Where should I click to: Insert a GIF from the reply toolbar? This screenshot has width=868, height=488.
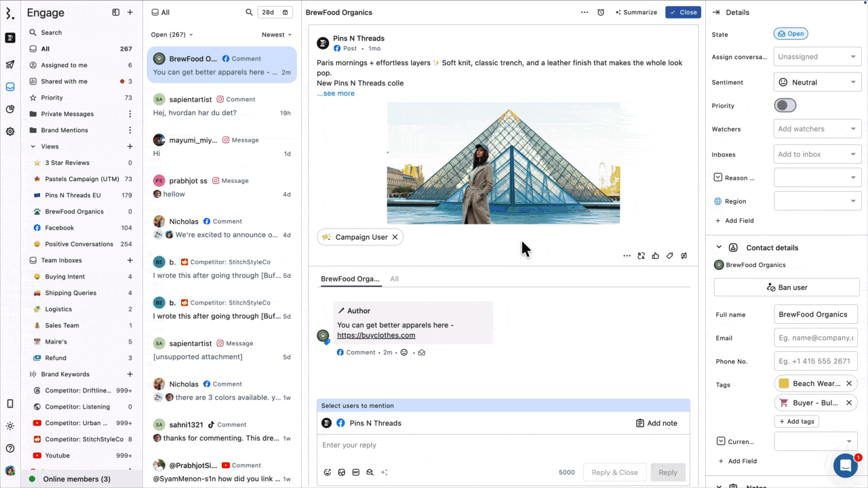click(355, 472)
